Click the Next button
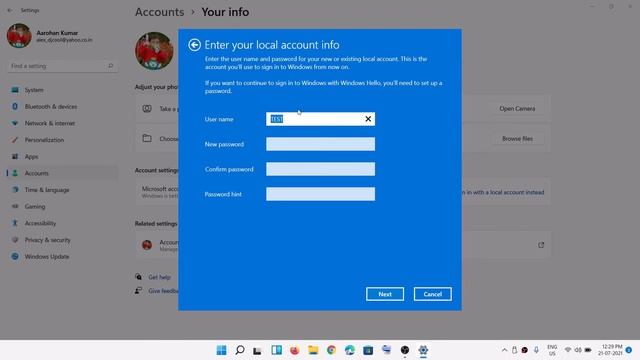This screenshot has height=360, width=640. pos(385,294)
